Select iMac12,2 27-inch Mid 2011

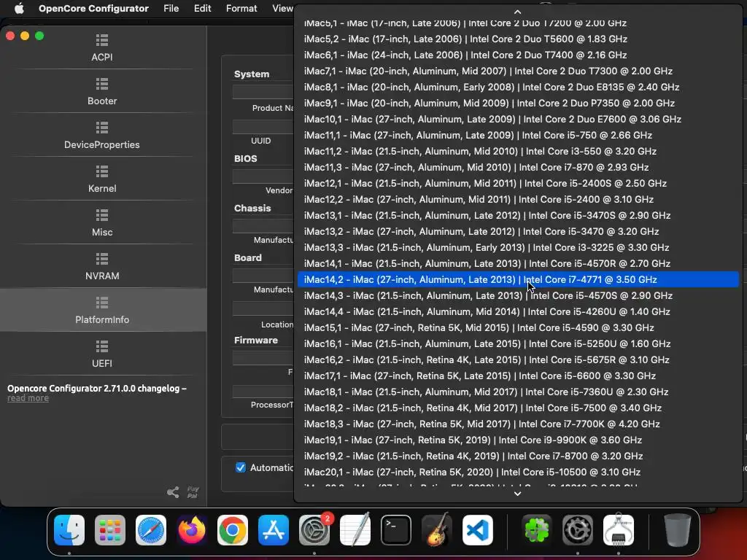[x=518, y=199]
